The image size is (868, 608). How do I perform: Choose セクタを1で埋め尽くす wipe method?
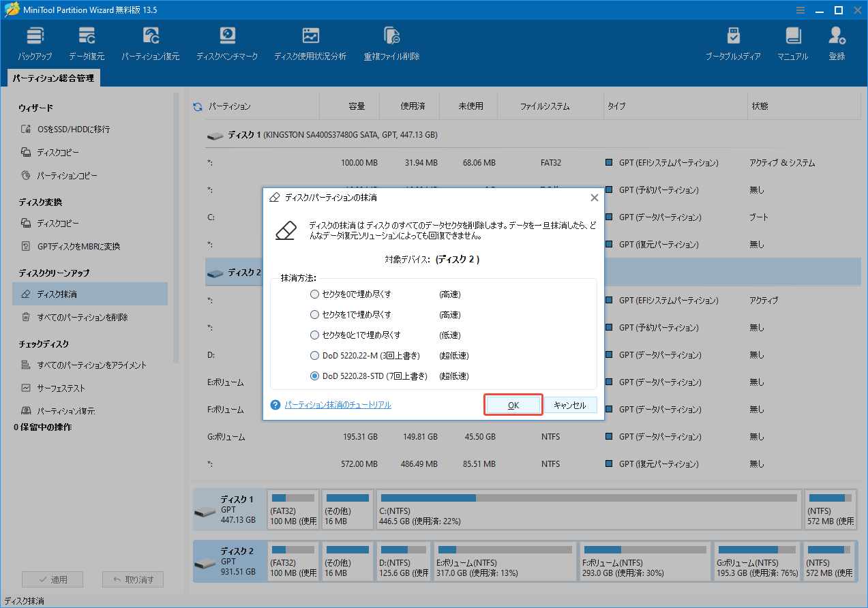click(350, 315)
